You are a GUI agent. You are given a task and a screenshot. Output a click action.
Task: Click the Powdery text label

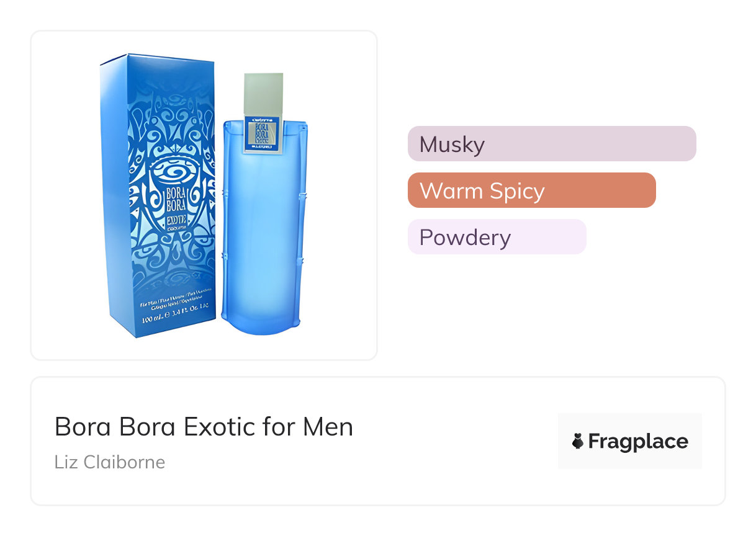click(465, 238)
